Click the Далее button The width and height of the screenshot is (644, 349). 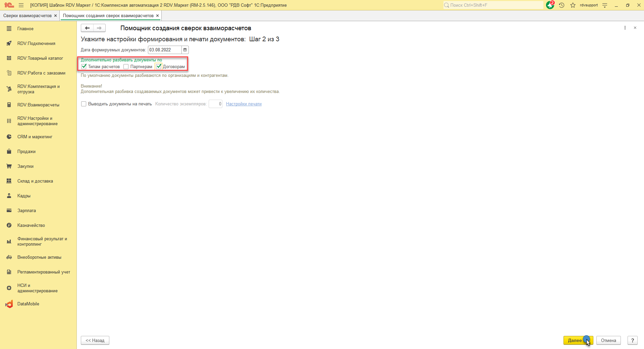pyautogui.click(x=578, y=340)
